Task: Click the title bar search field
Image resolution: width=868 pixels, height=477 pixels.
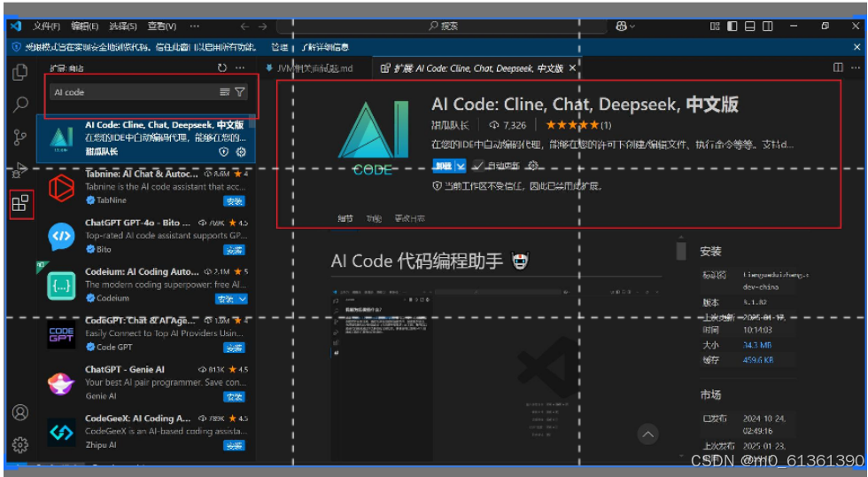Action: point(442,26)
